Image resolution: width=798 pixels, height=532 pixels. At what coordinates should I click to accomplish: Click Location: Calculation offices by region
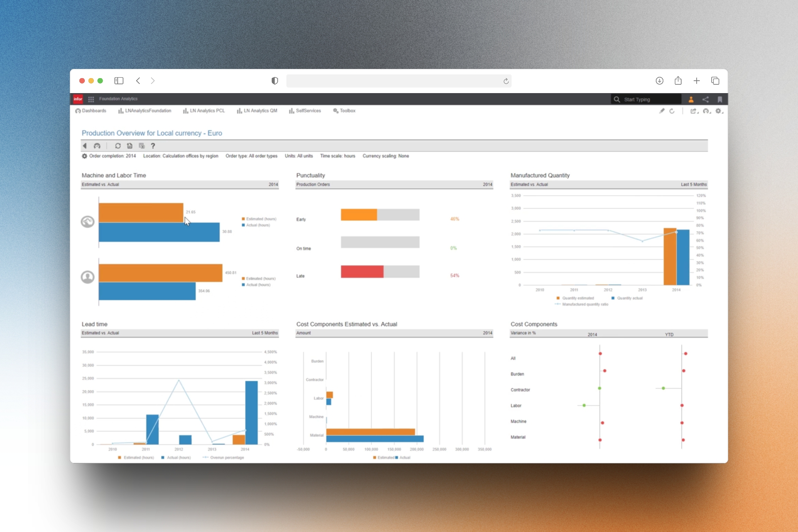coord(180,156)
